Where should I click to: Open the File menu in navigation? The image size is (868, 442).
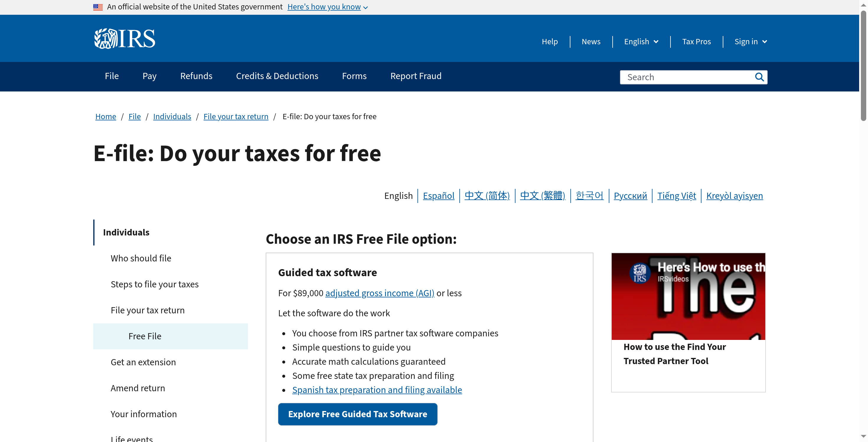coord(112,76)
